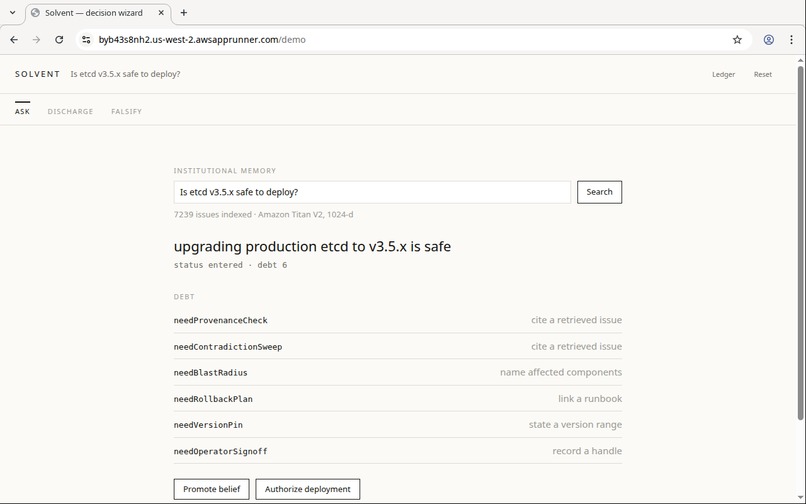Click the page vertical scrollbar thumb
Image resolution: width=806 pixels, height=504 pixels.
801,242
